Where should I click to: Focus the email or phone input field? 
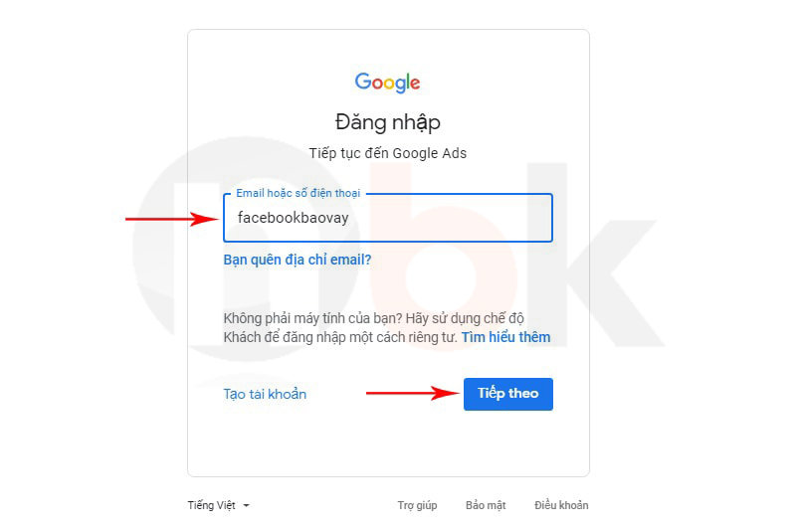click(x=388, y=218)
